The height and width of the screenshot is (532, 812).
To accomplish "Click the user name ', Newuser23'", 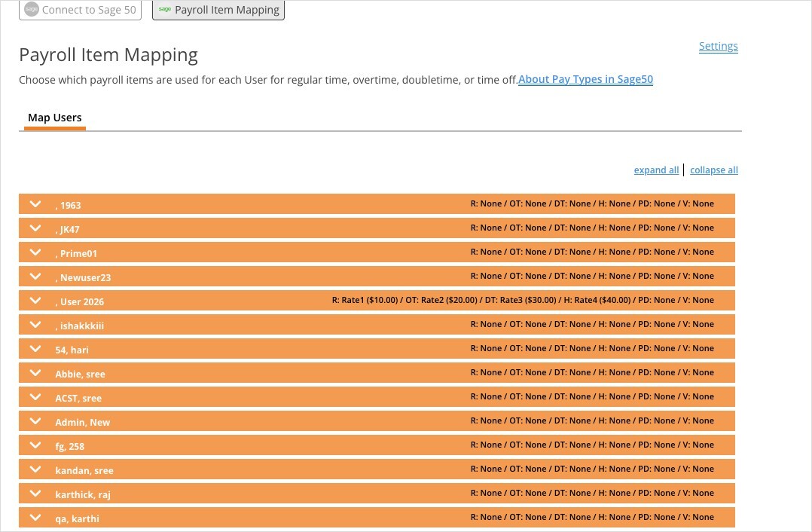I will pos(84,277).
